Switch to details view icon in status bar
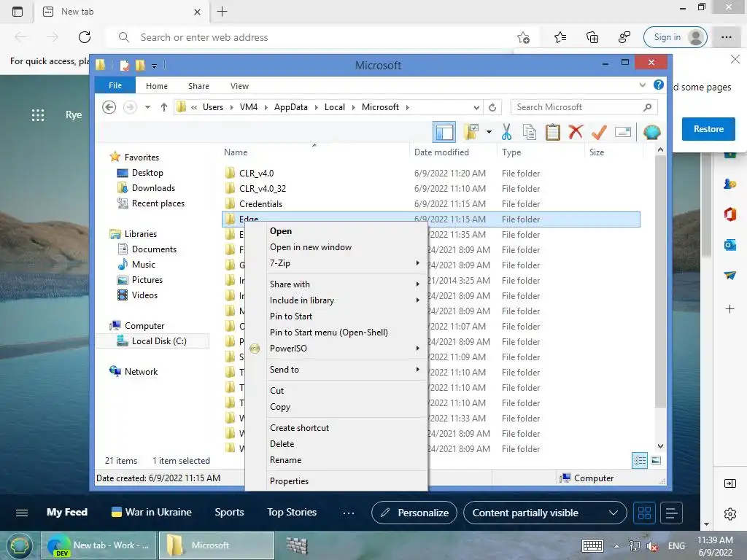 640,460
